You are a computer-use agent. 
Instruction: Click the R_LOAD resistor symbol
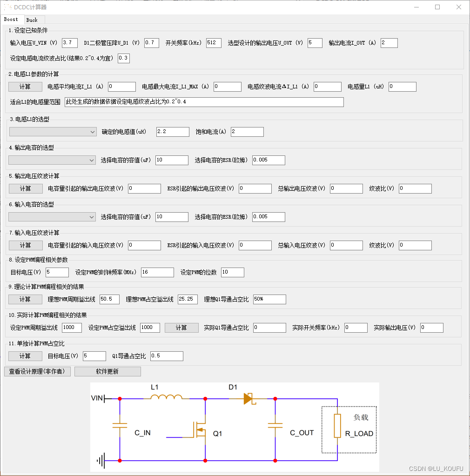337,426
